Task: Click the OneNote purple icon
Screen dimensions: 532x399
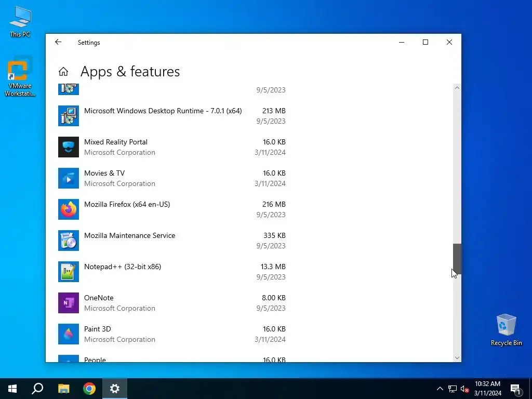Action: [x=69, y=303]
